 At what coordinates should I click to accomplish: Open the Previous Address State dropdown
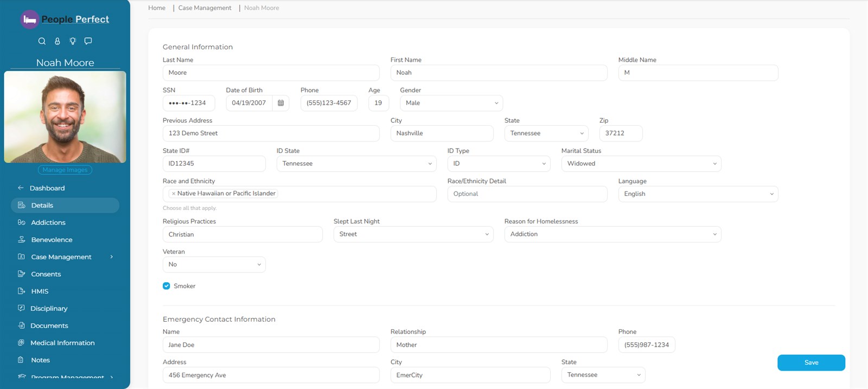point(546,133)
